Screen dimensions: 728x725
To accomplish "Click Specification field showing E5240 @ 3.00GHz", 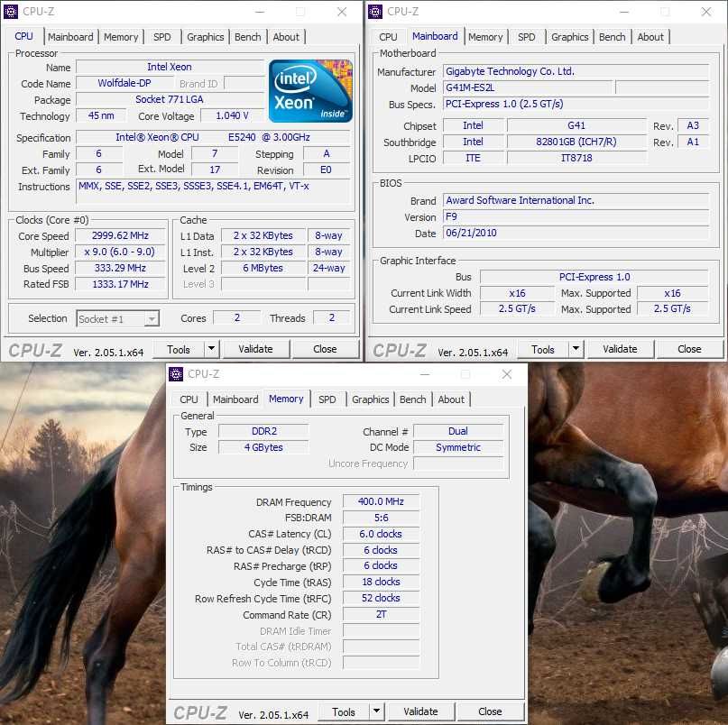I will (213, 137).
